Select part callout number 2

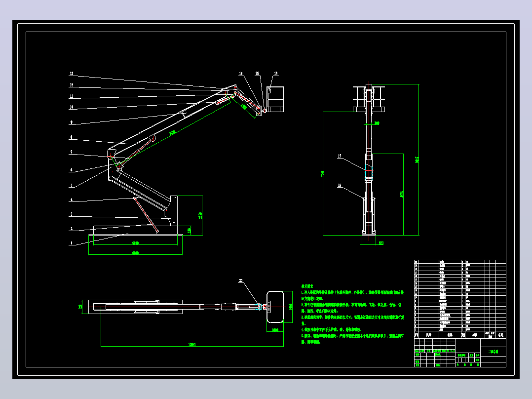tap(71, 229)
